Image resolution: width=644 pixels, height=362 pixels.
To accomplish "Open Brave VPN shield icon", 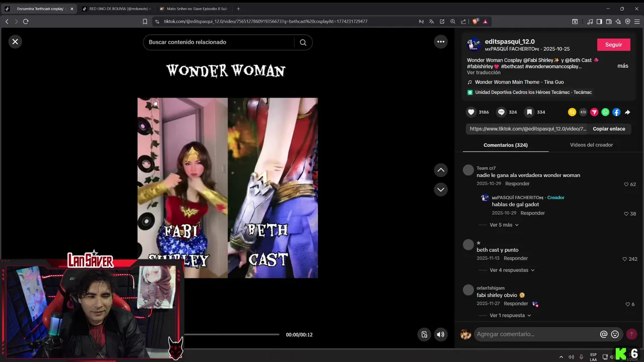I will [x=627, y=21].
